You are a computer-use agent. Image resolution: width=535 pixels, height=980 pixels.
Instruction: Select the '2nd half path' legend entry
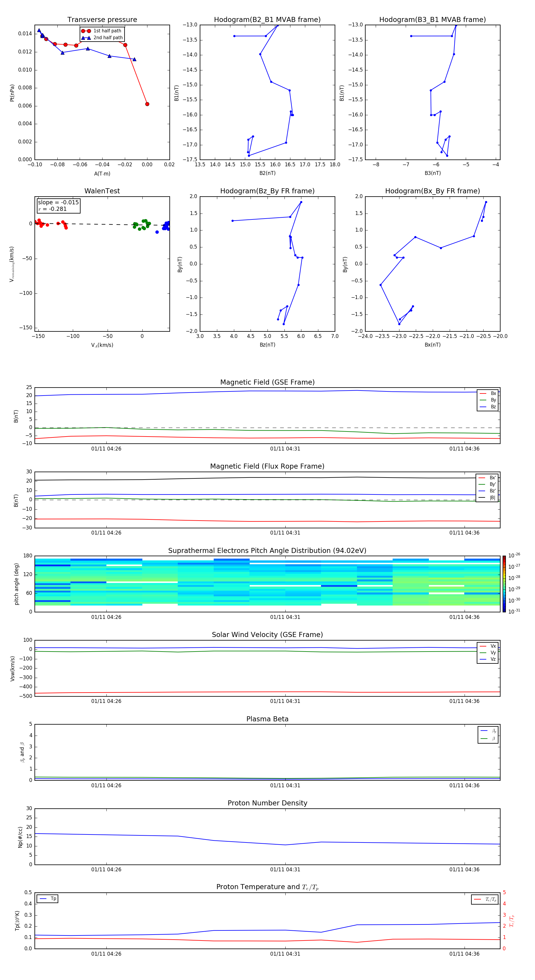(x=102, y=38)
